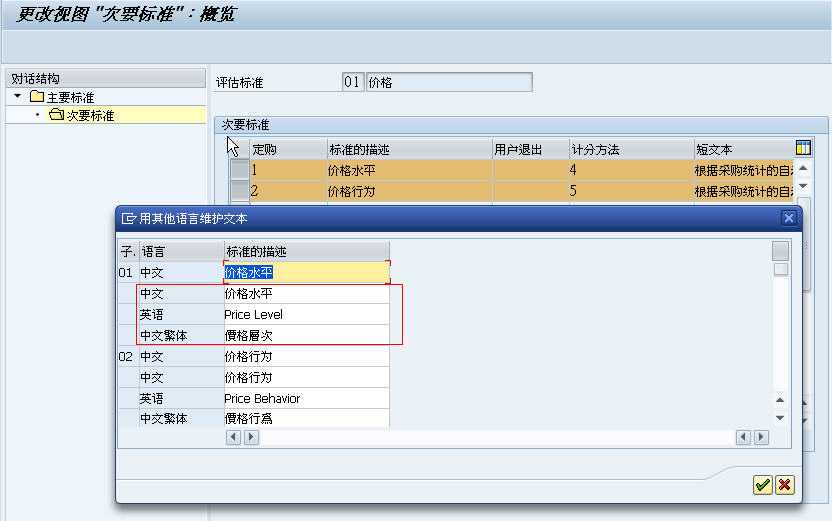Image resolution: width=832 pixels, height=521 pixels.
Task: Select row selector for 价格行为 row
Action: (x=240, y=190)
